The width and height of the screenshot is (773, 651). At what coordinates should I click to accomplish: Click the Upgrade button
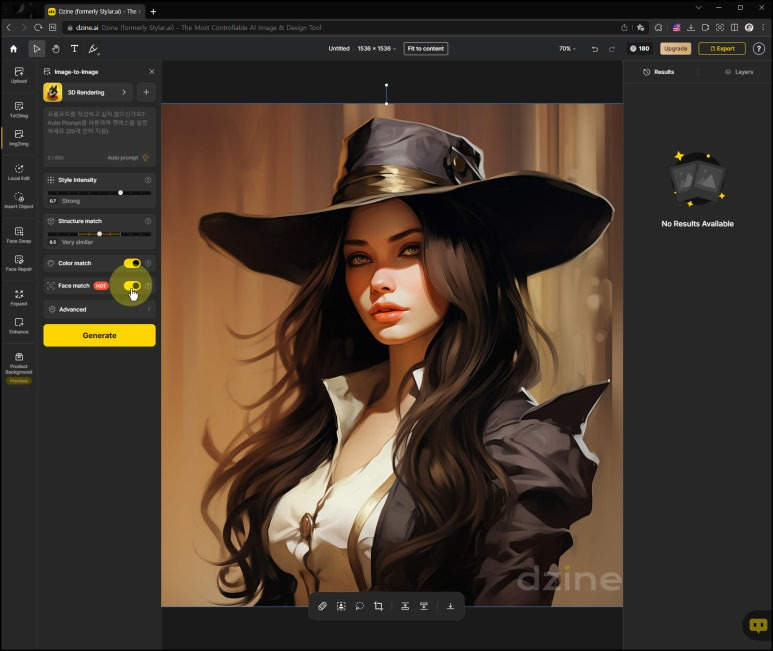675,49
